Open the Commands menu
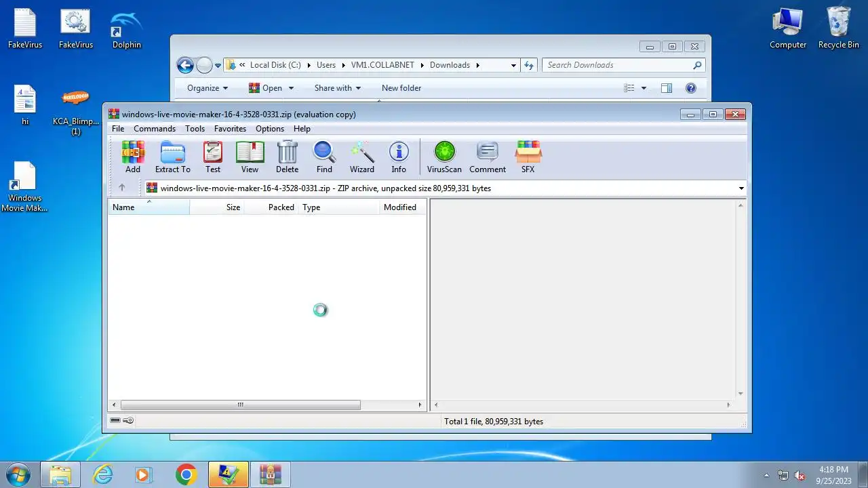Viewport: 868px width, 488px height. [x=155, y=129]
